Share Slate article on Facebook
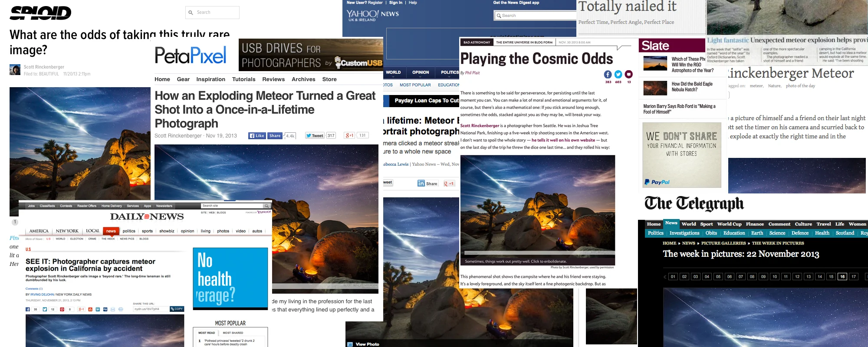 pos(608,75)
